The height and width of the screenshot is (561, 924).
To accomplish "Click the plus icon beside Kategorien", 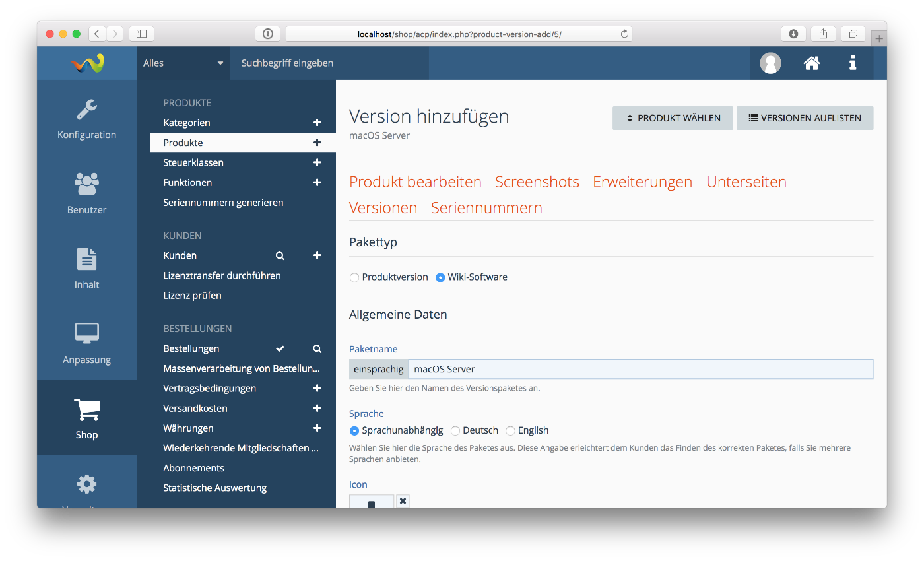I will (x=317, y=123).
